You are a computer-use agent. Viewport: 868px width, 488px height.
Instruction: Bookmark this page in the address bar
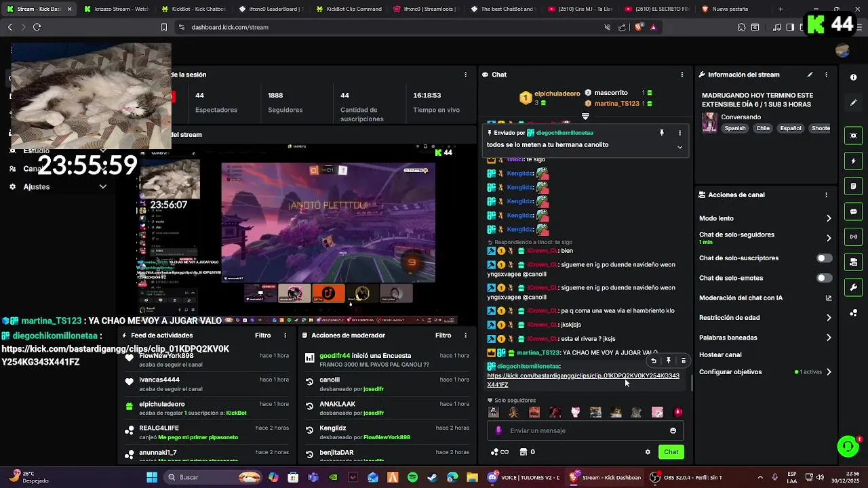pyautogui.click(x=163, y=27)
